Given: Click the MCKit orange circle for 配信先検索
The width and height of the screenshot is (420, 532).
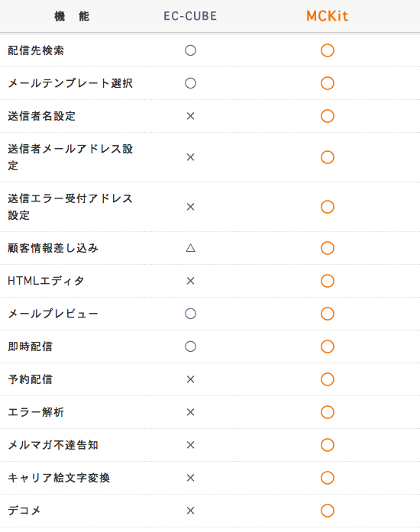Looking at the screenshot, I should tap(328, 50).
